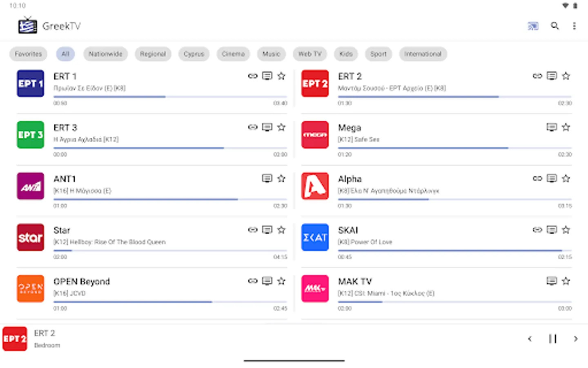Viewport: 588px width, 368px height.
Task: Switch to the Favorites category tab
Action: [28, 54]
